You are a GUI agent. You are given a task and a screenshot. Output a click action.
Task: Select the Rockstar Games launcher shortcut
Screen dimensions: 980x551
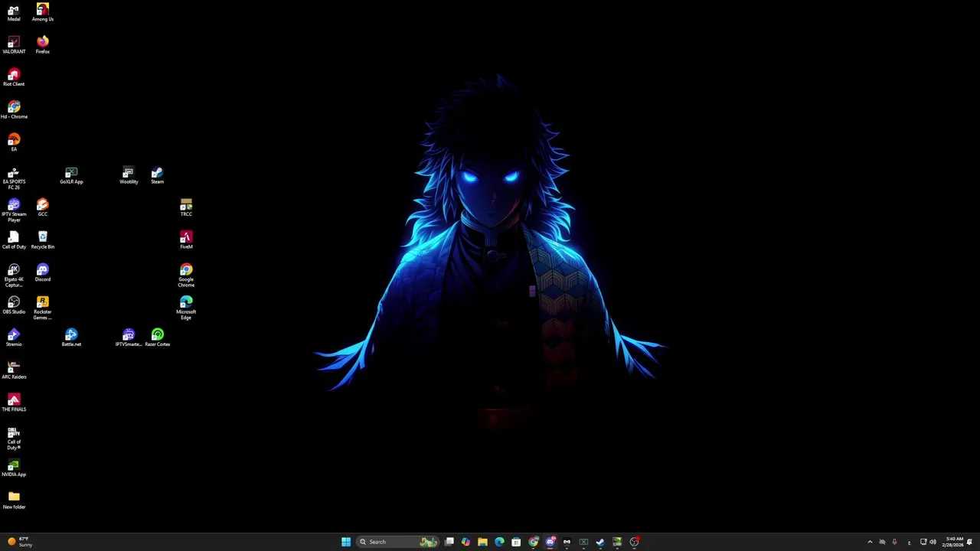tap(42, 308)
